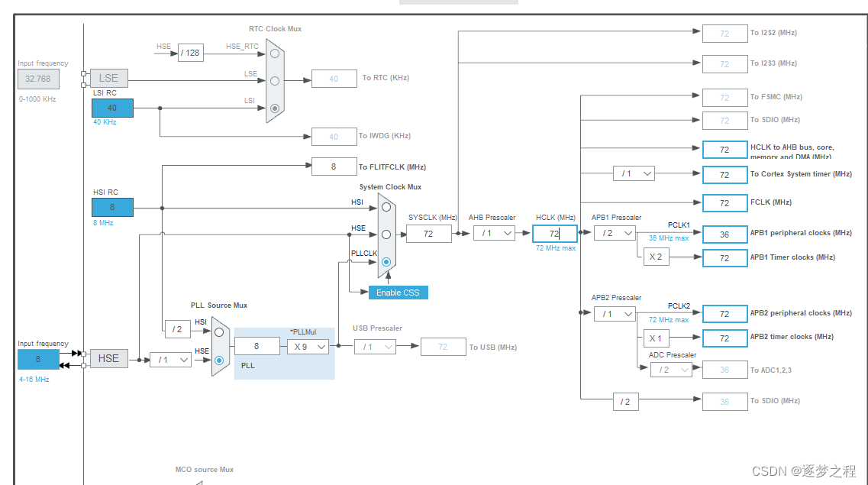Open the PLLMul X 9 multiplier dropdown
868x485 pixels.
pos(308,346)
